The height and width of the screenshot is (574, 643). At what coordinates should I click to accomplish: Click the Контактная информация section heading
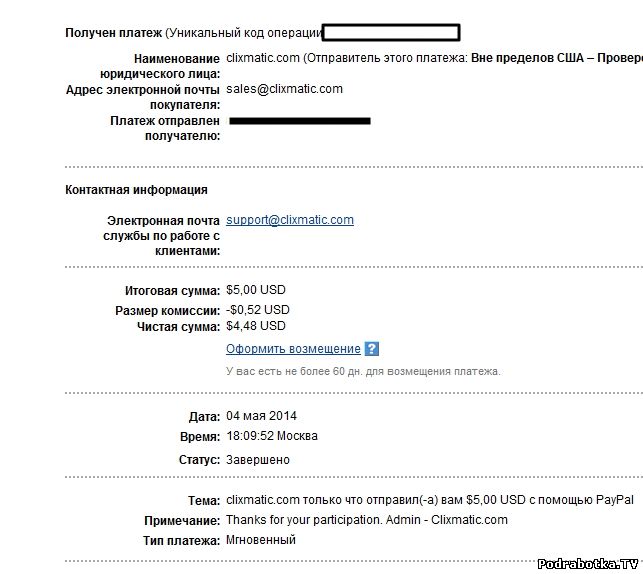[x=136, y=189]
